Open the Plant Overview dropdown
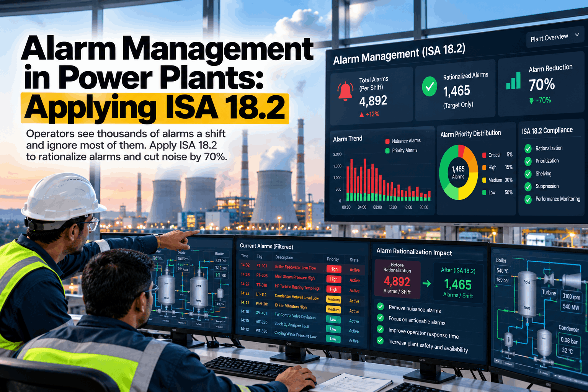The height and width of the screenshot is (392, 588). (x=555, y=37)
